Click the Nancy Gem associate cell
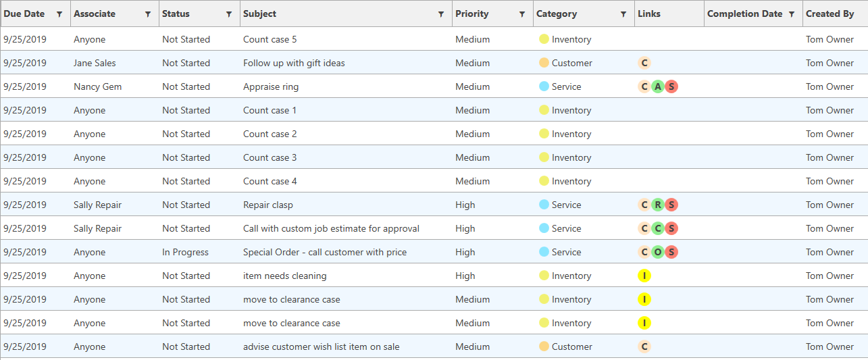Viewport: 868px width, 360px height. coord(98,86)
